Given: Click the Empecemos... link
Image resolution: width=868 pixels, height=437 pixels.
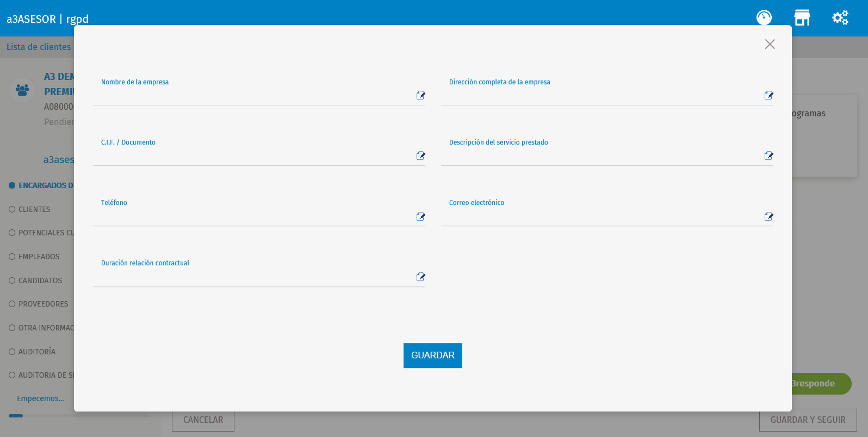Looking at the screenshot, I should point(40,399).
